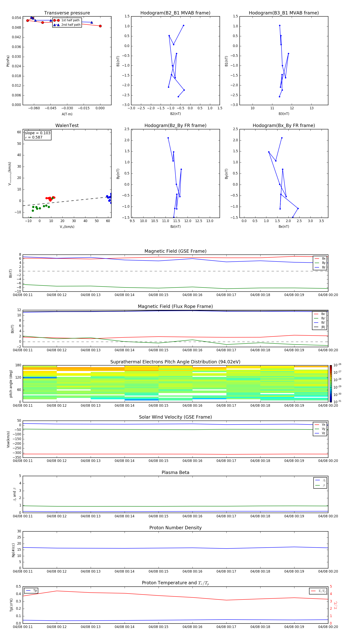Click the red Te/Tp right-axis label
The height and width of the screenshot is (644, 351).
coord(336,605)
